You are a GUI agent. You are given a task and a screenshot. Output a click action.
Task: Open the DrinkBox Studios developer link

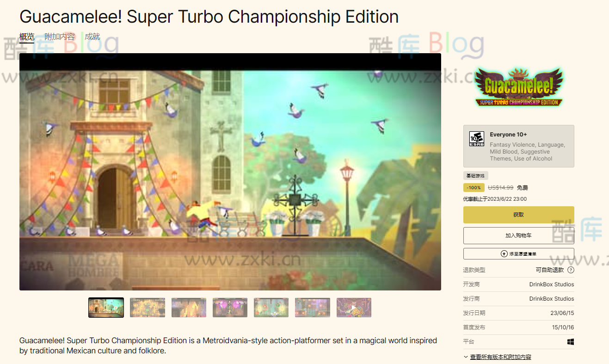552,284
